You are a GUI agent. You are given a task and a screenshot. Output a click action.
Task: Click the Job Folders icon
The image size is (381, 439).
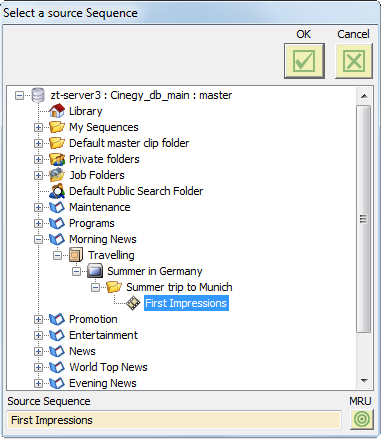click(57, 175)
